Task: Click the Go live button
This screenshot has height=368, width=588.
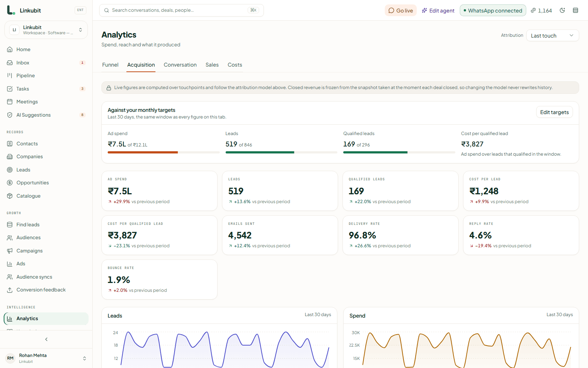Action: pyautogui.click(x=401, y=10)
